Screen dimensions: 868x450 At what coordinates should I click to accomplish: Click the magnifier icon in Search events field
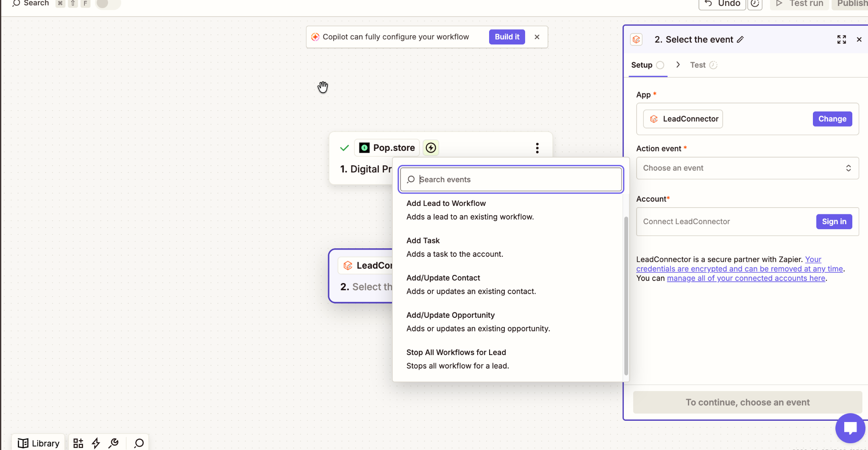click(x=411, y=180)
